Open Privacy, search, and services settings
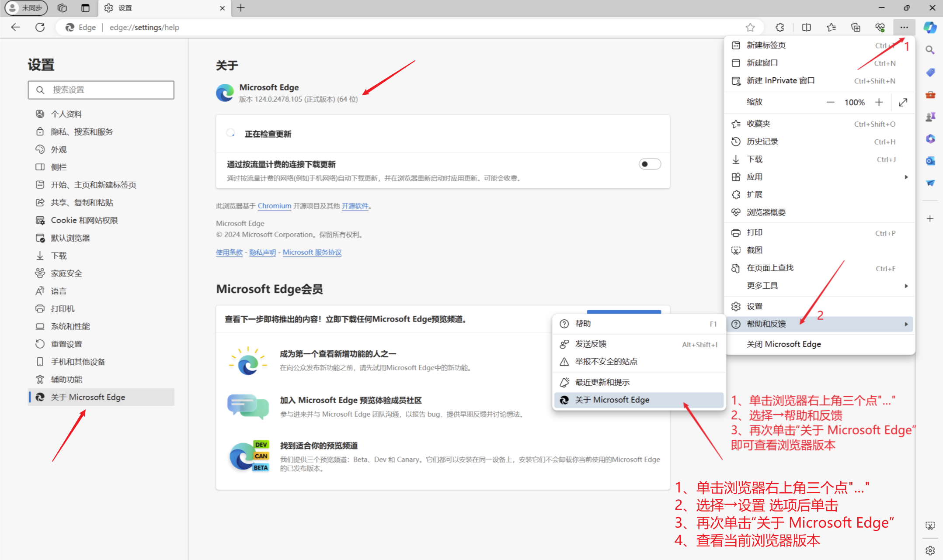This screenshot has width=943, height=560. 101,132
